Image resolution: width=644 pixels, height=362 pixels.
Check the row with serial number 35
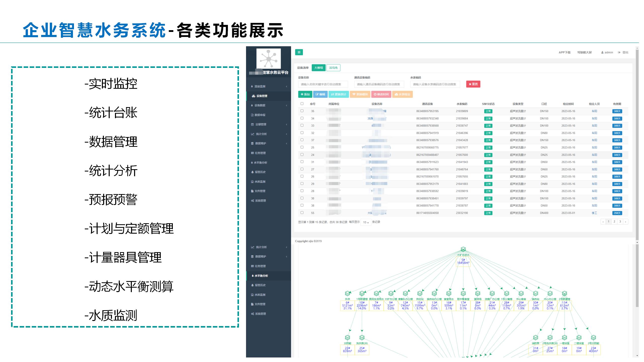point(302,111)
